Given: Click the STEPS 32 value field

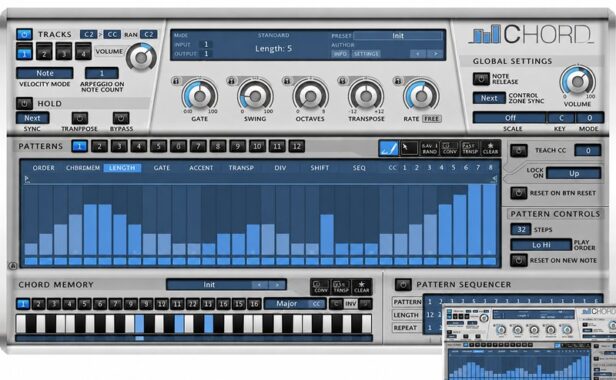Looking at the screenshot, I should (x=521, y=229).
